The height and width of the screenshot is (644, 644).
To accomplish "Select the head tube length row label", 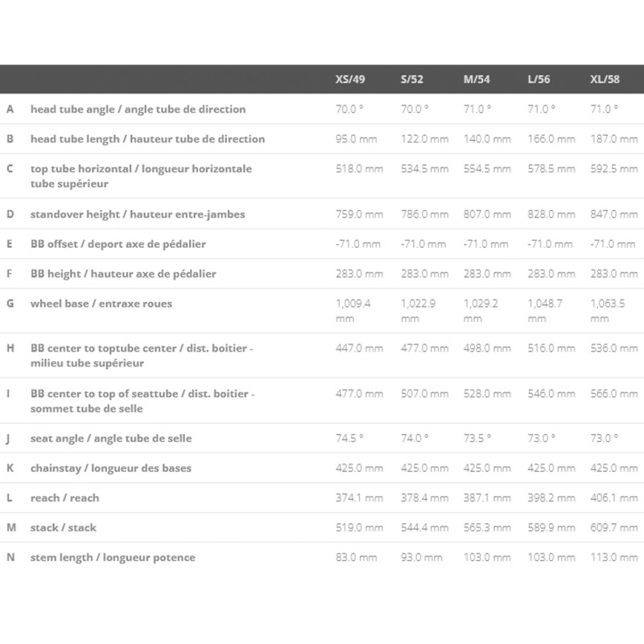I will click(x=147, y=138).
